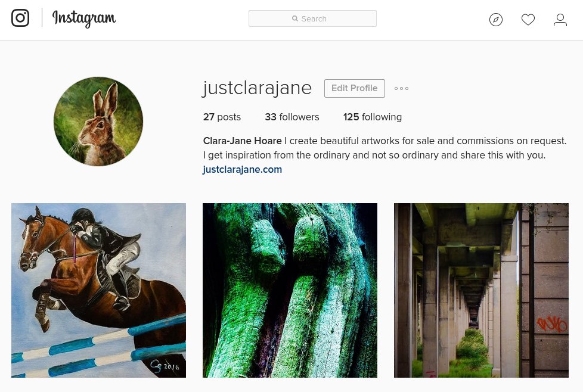The width and height of the screenshot is (583, 392).
Task: Click the Search input field
Action: [x=312, y=18]
